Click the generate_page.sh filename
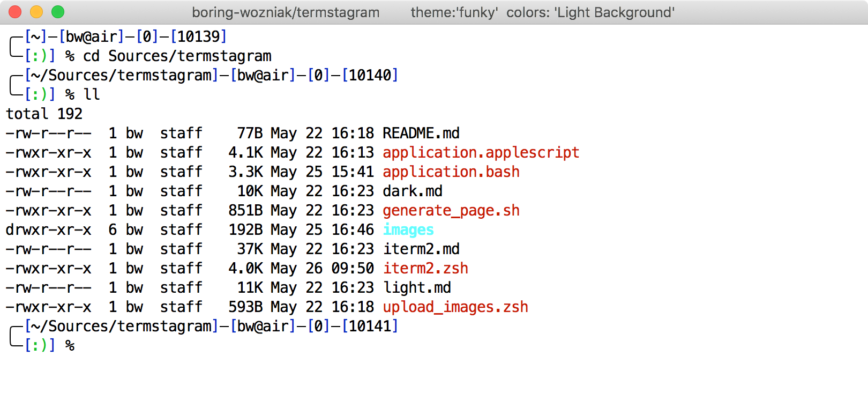Viewport: 868px width, 415px height. [451, 210]
